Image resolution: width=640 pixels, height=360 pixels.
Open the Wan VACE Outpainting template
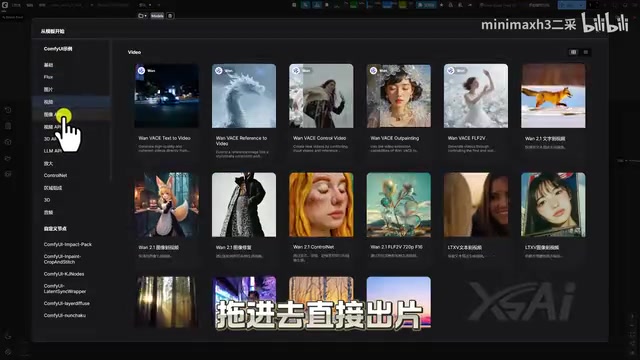coord(398,96)
